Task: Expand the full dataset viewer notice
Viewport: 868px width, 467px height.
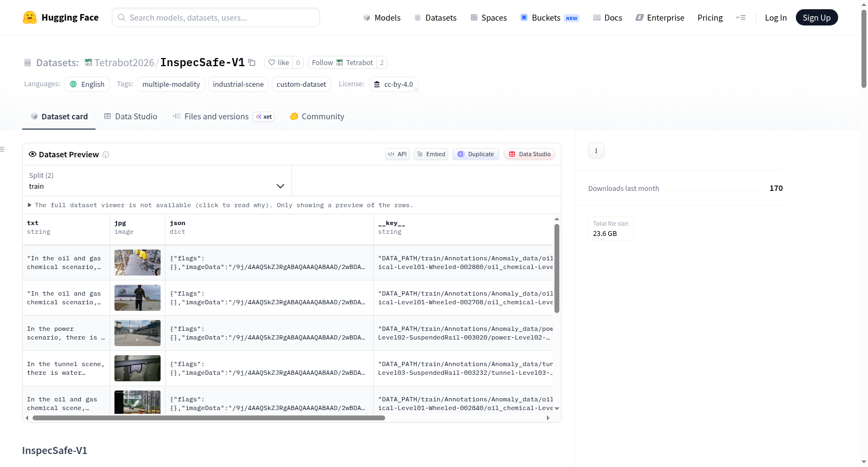Action: 221,205
